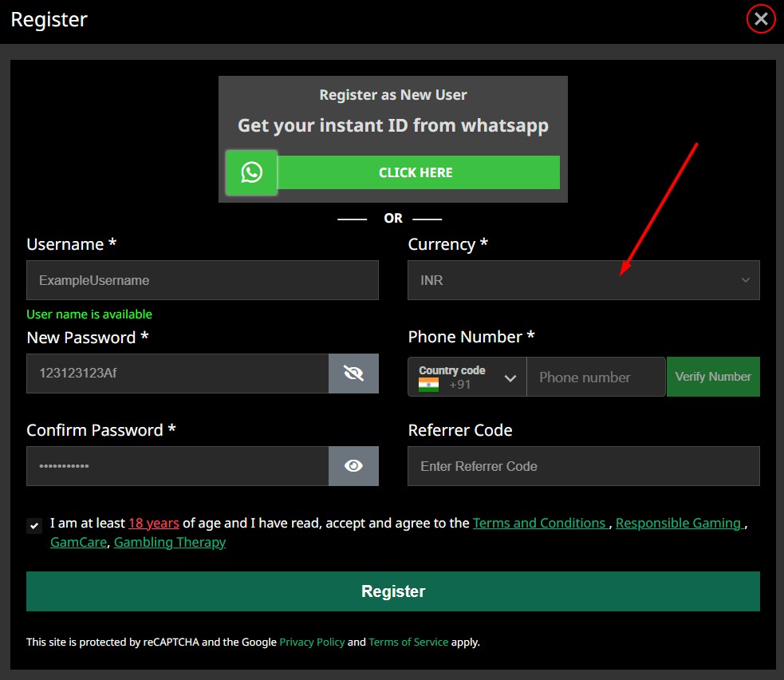This screenshot has height=680, width=784.
Task: Expand the Country code +91 selector
Action: (467, 377)
